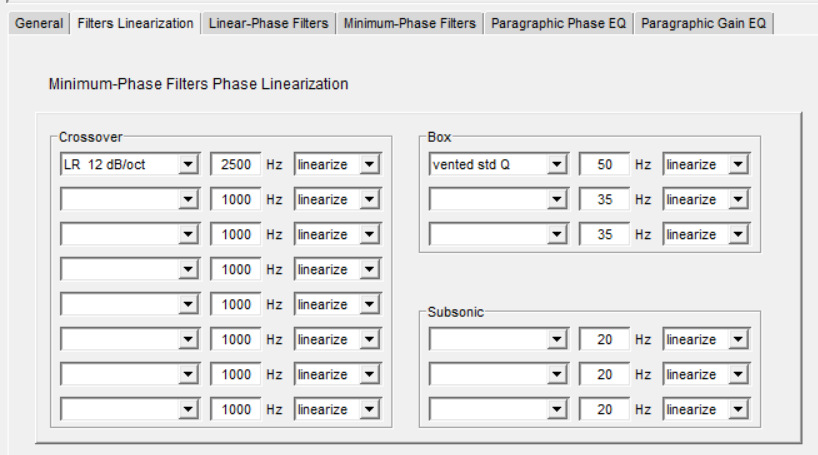Switch to the General tab

tap(39, 23)
